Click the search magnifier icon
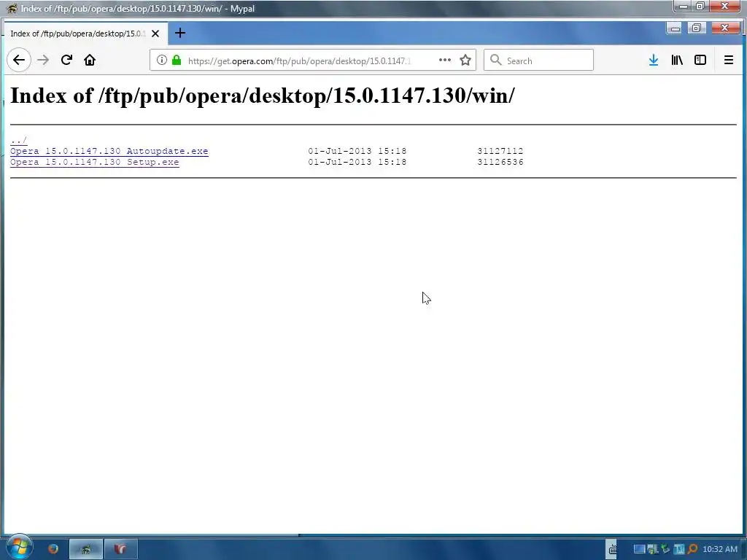The image size is (747, 560). pos(496,60)
